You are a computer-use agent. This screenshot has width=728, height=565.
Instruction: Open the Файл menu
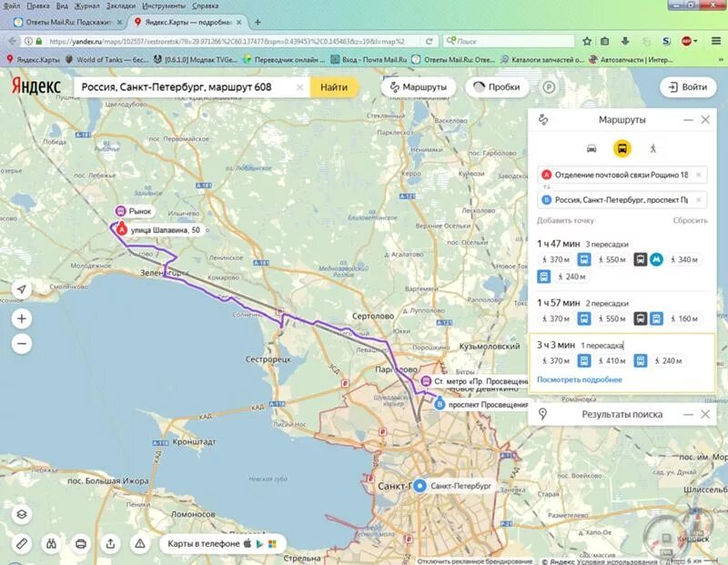pyautogui.click(x=12, y=5)
